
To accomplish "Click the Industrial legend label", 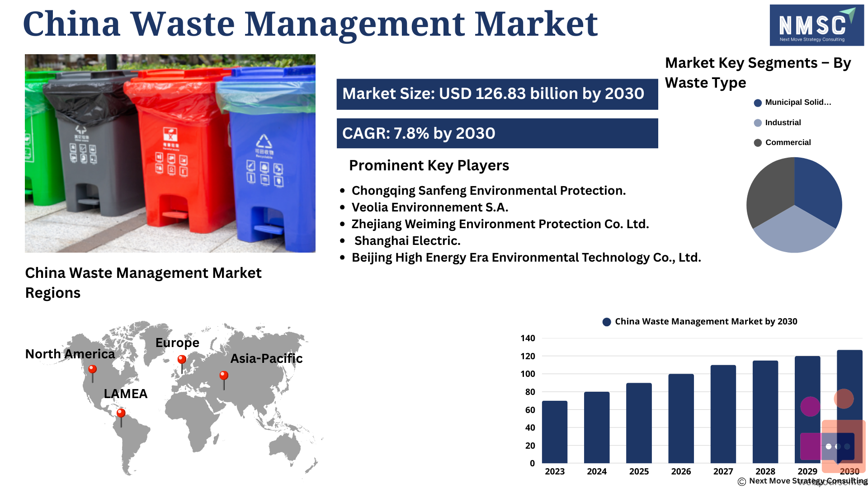I will [783, 123].
